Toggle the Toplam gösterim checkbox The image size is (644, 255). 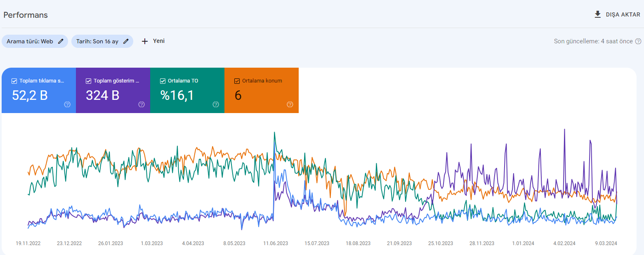[x=88, y=81]
